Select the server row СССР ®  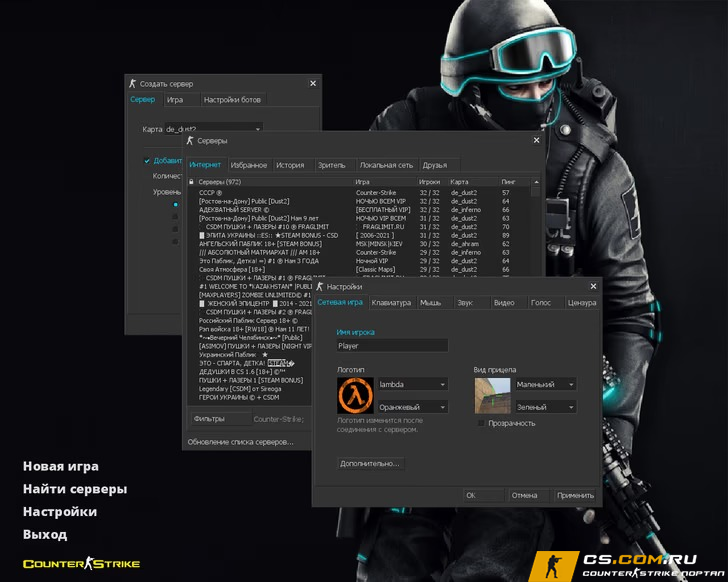coord(359,193)
